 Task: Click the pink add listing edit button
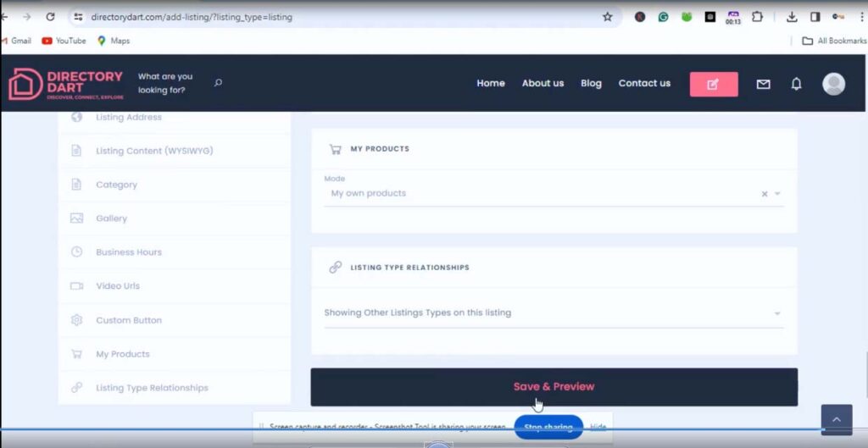pos(714,84)
